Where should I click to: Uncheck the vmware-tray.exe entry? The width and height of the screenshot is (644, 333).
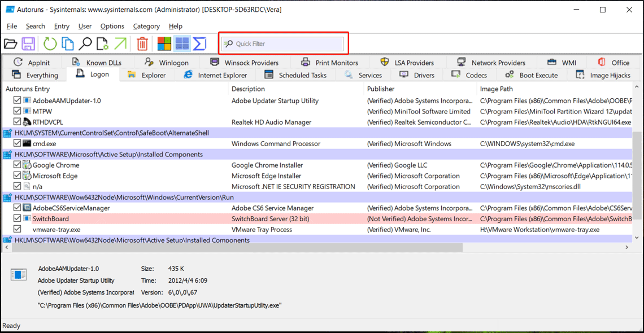click(x=18, y=229)
